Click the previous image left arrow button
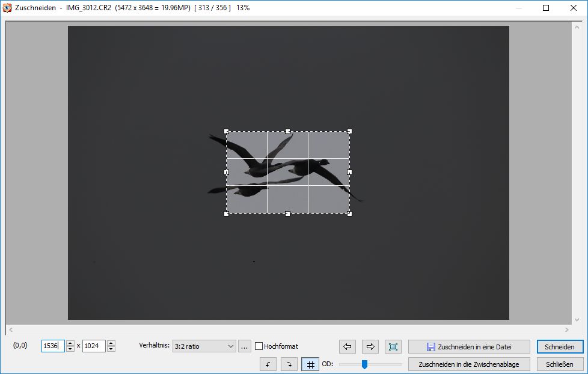The image size is (588, 374). [348, 346]
